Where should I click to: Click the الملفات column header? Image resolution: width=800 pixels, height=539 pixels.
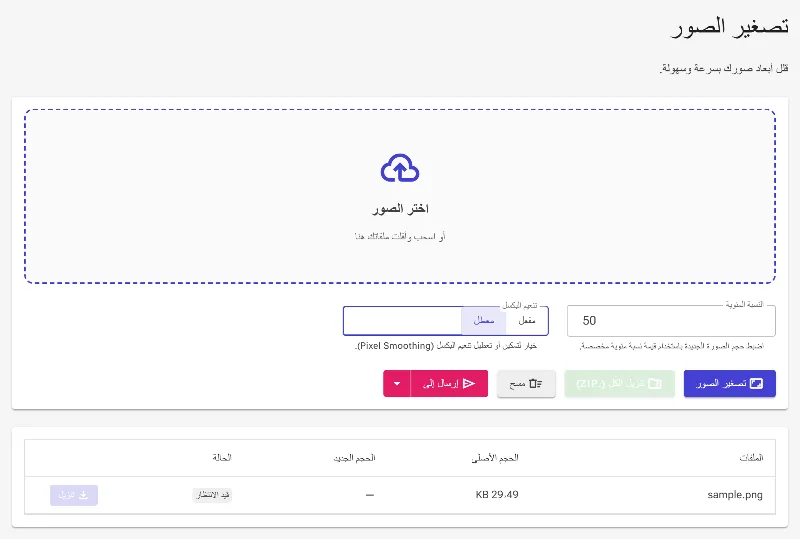pyautogui.click(x=751, y=458)
